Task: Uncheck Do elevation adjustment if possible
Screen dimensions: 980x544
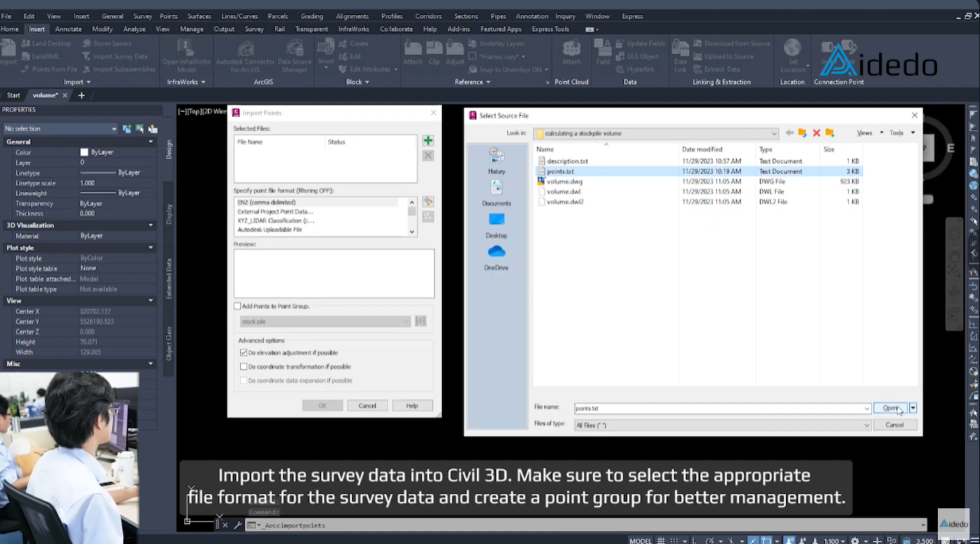Action: coord(243,353)
